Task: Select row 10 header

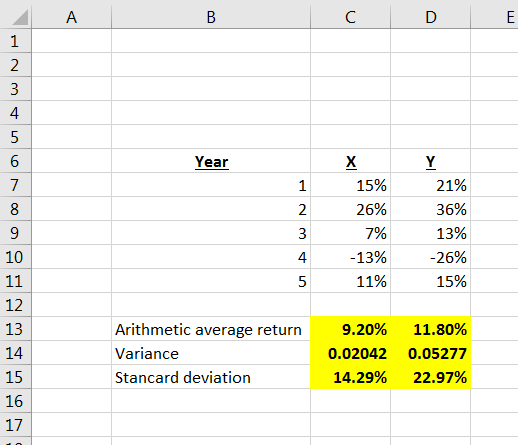Action: pos(15,257)
